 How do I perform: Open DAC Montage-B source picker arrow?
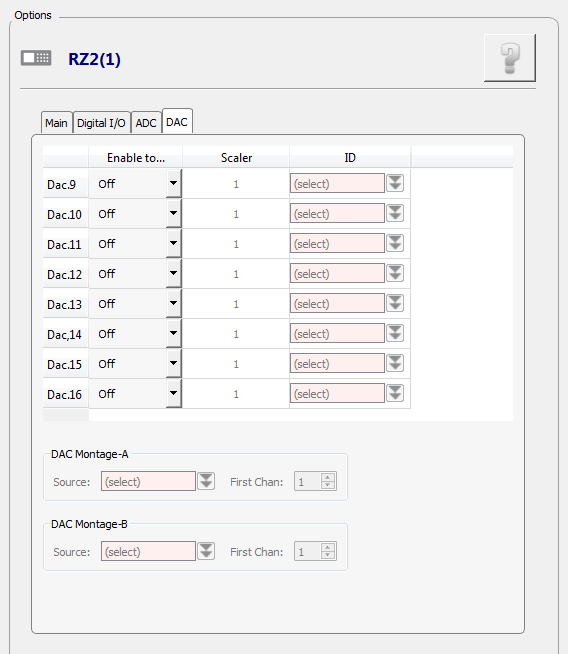[206, 551]
